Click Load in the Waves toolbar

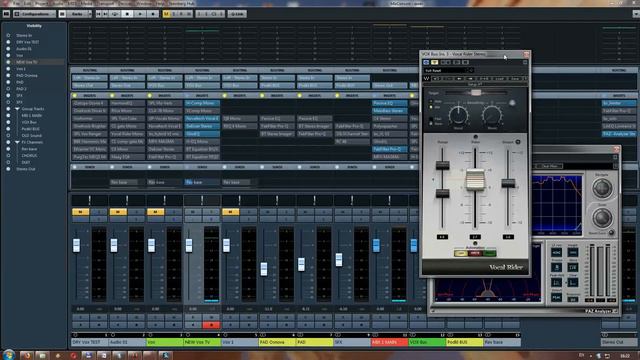pyautogui.click(x=500, y=78)
